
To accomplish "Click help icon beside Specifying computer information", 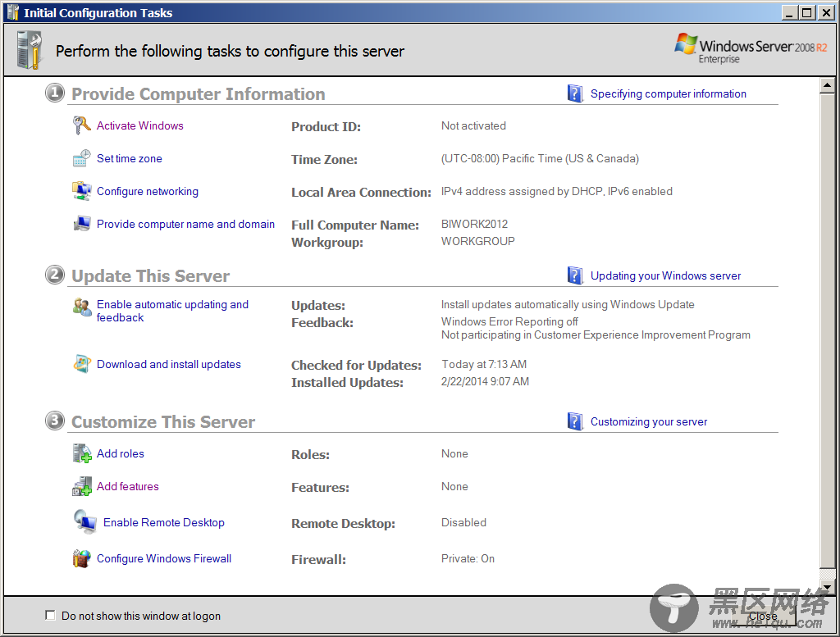I will pyautogui.click(x=575, y=93).
